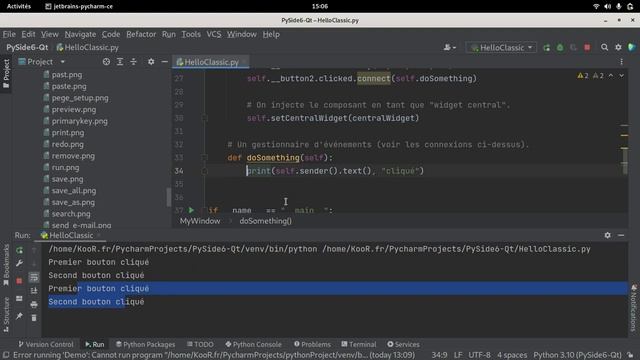Open the Refactor menu
Image resolution: width=640 pixels, height=360 pixels.
pos(141,34)
